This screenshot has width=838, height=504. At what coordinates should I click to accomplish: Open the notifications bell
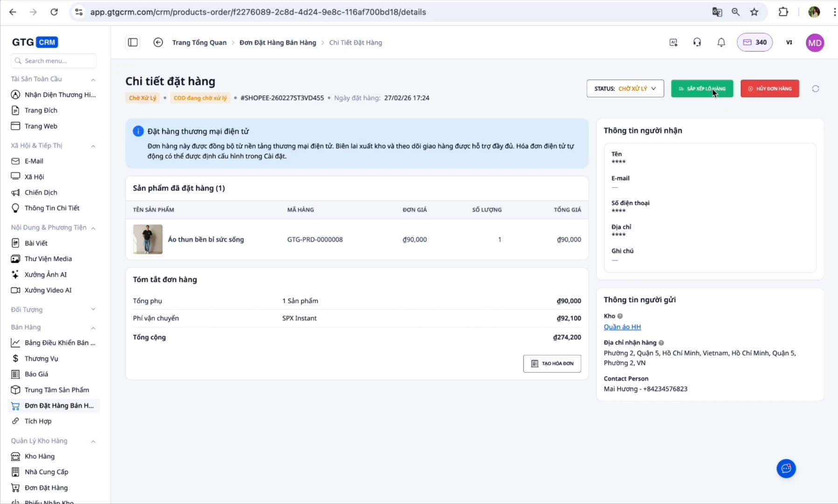[721, 42]
